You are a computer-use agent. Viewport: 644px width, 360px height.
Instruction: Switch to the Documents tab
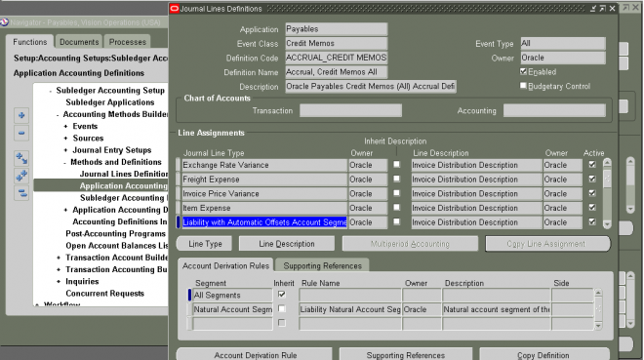pyautogui.click(x=79, y=42)
